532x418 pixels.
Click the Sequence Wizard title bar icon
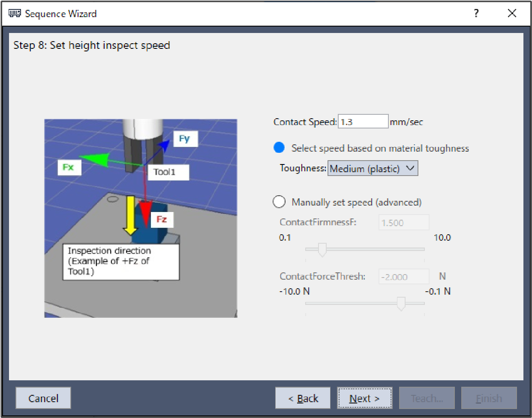(15, 13)
